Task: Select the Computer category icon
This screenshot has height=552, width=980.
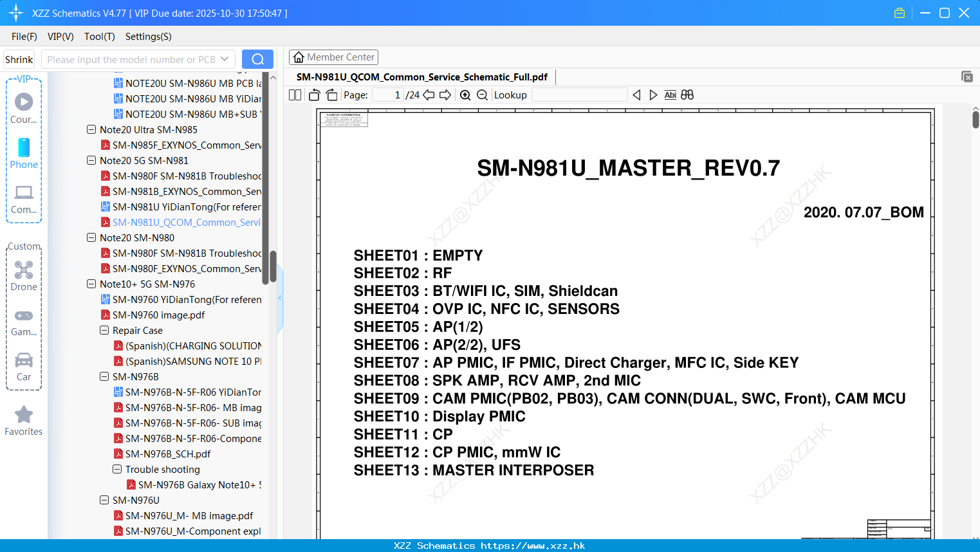Action: (24, 199)
